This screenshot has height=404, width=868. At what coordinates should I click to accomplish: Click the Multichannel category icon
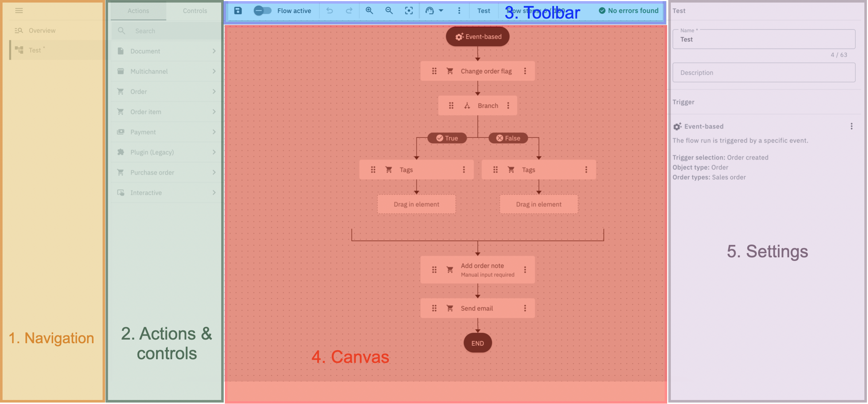point(121,71)
